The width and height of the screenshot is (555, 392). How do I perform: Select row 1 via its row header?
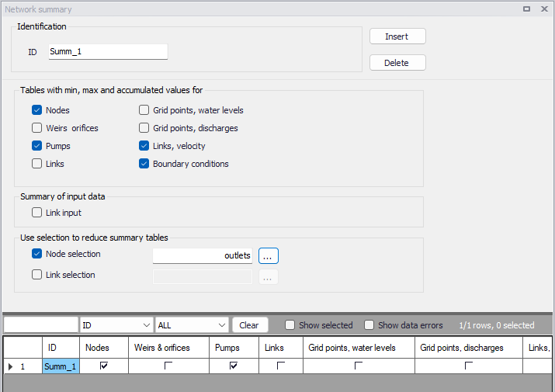[23, 366]
